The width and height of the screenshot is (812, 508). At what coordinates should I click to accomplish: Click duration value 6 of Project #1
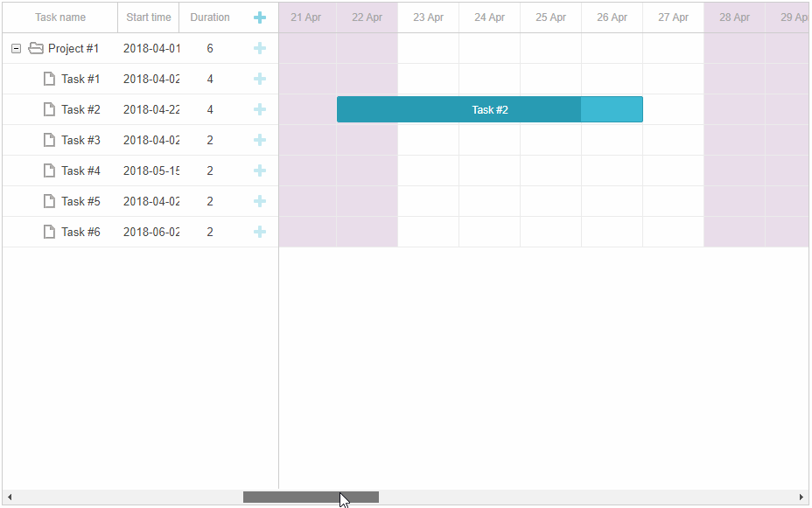coord(210,48)
